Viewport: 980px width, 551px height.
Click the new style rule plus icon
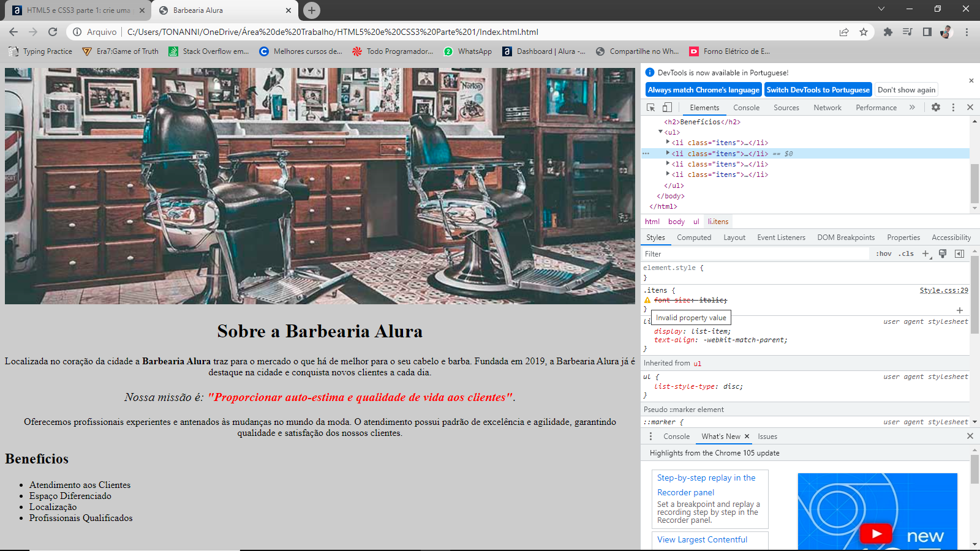click(925, 253)
